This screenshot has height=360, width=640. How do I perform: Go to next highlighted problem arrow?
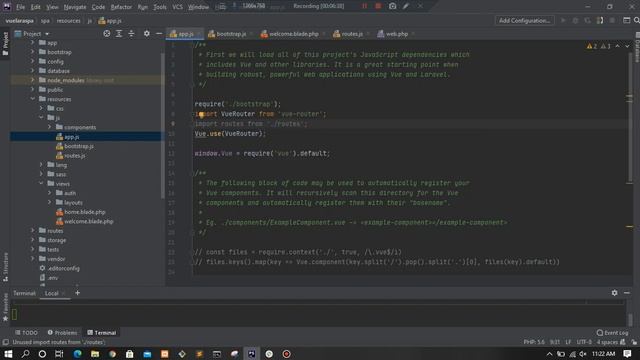pos(627,46)
